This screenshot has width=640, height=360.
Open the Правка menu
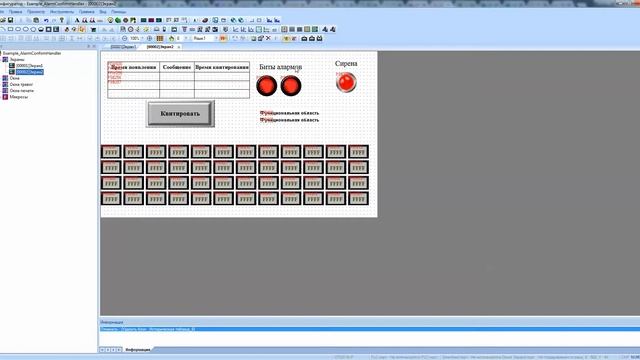tap(15, 12)
